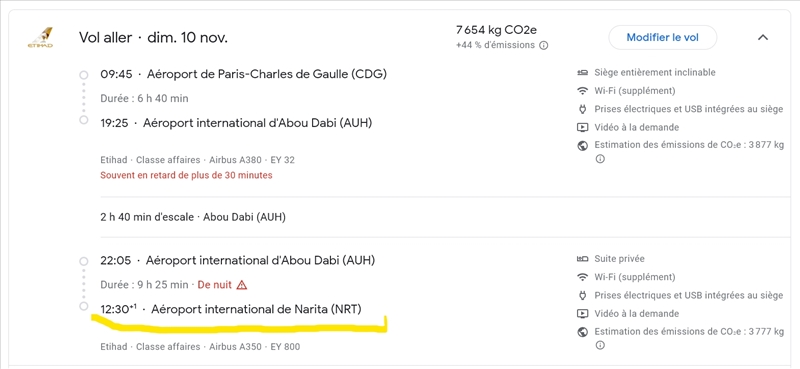Collapse the outbound flight details chevron

(763, 37)
